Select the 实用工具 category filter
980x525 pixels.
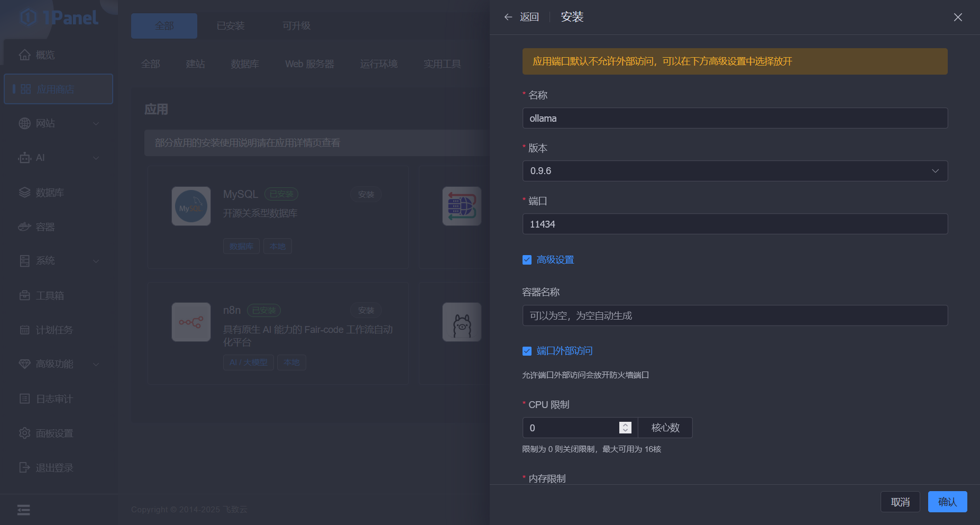(442, 64)
